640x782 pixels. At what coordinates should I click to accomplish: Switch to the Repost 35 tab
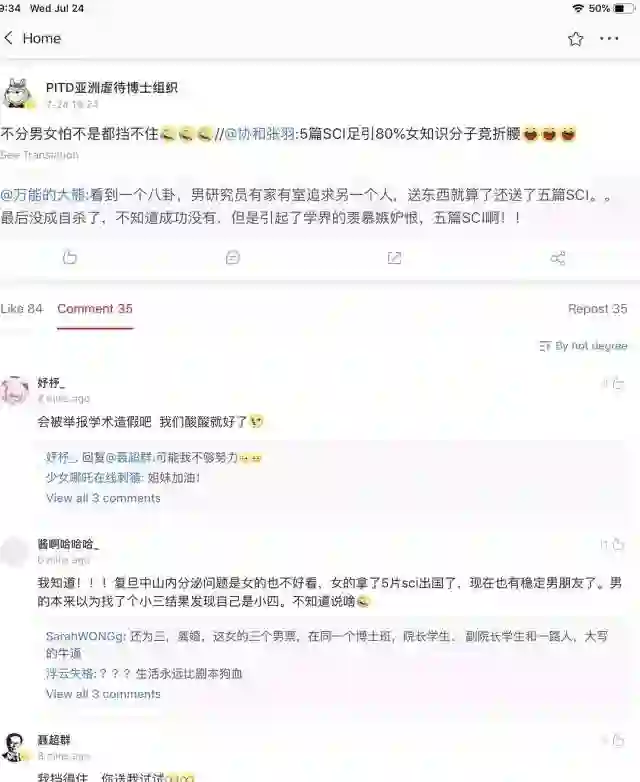pyautogui.click(x=598, y=309)
